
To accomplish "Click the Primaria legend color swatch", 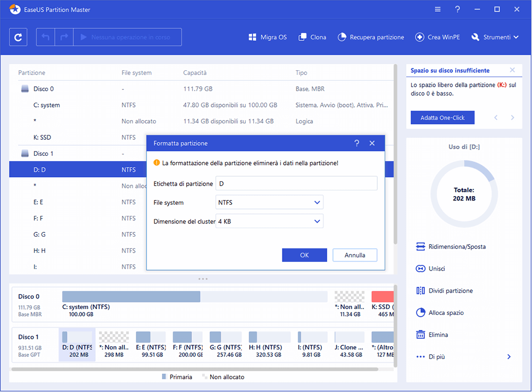I will tap(164, 377).
